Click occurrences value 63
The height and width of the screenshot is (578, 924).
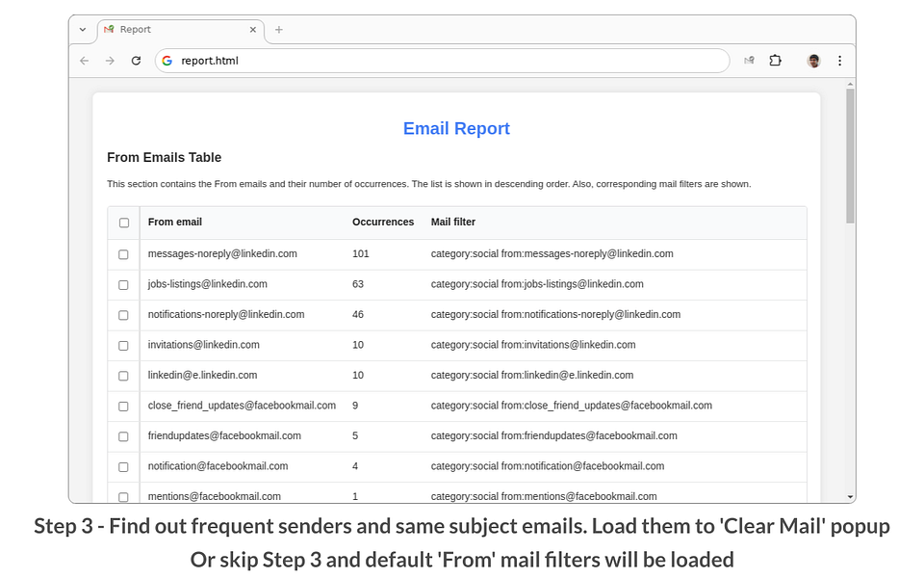tap(358, 283)
